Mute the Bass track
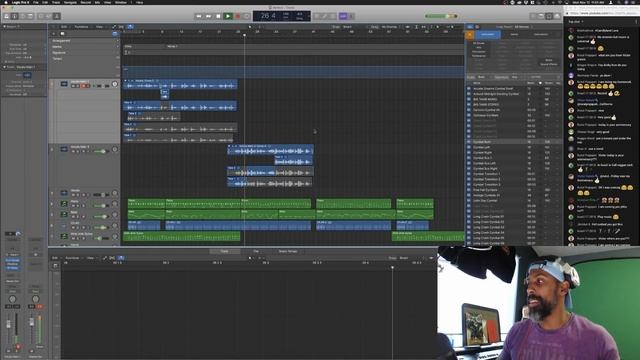Viewport: 640px width, 360px height. pyautogui.click(x=74, y=217)
